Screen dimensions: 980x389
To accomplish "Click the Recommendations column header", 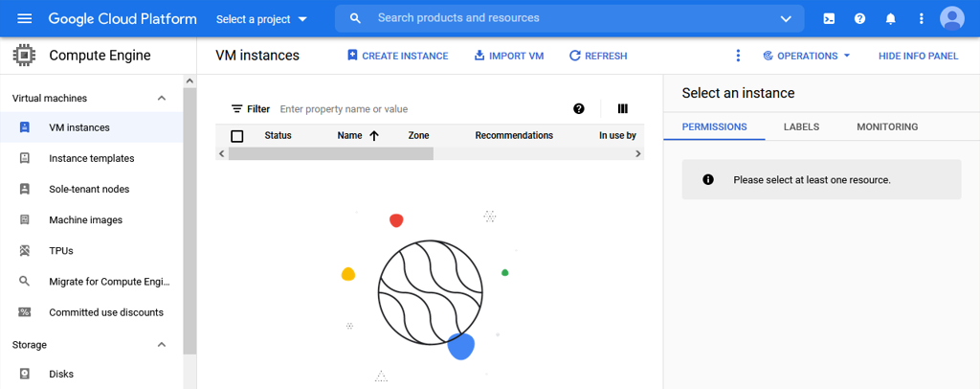I will pyautogui.click(x=514, y=136).
